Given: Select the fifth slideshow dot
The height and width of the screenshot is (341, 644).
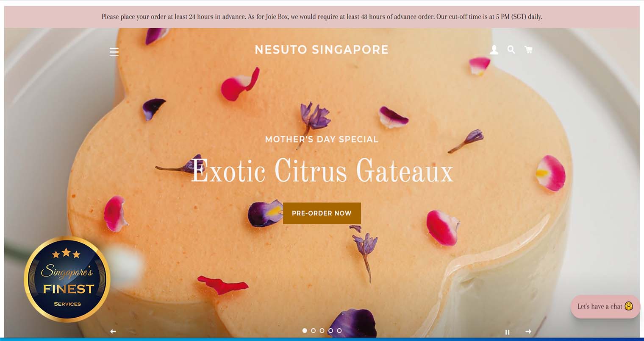Looking at the screenshot, I should pos(339,330).
